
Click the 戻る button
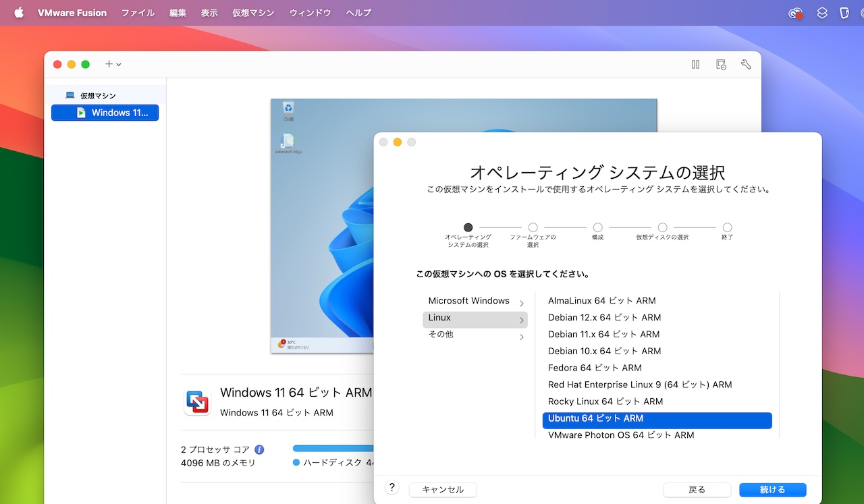coord(697,490)
